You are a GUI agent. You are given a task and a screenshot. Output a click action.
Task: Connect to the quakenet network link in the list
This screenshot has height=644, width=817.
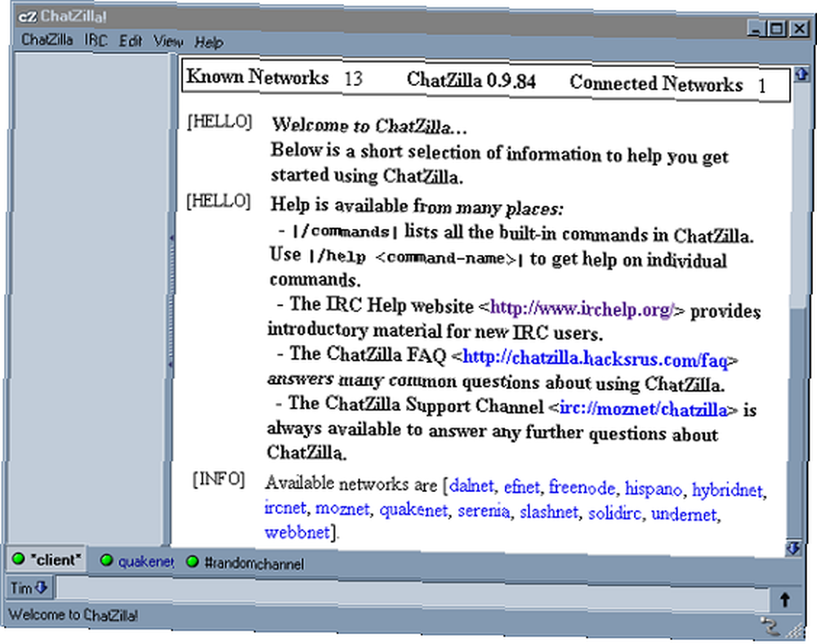pyautogui.click(x=413, y=510)
